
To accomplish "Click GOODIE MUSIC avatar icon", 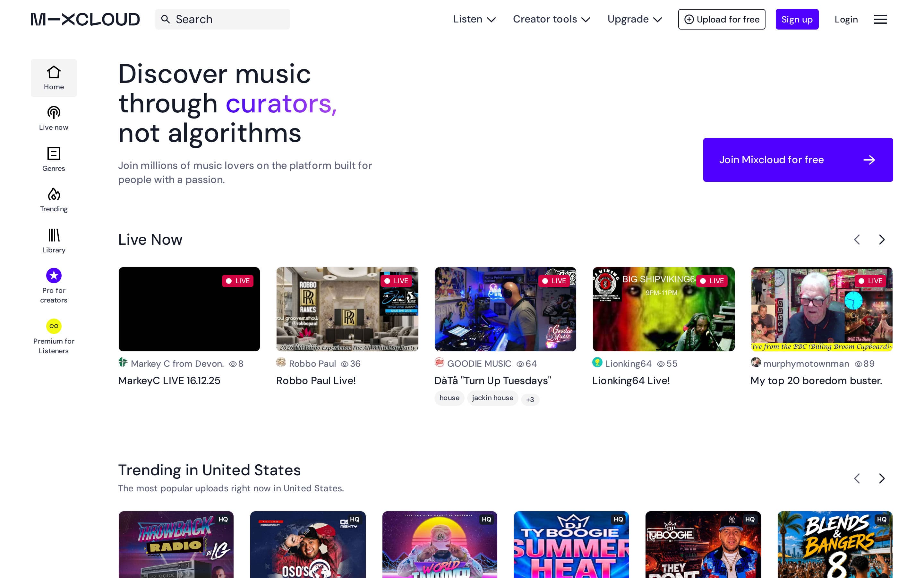I will [x=440, y=363].
